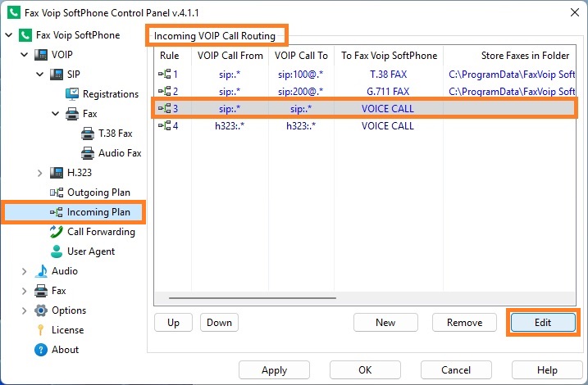Select T.38 Fax in the tree

tap(115, 134)
